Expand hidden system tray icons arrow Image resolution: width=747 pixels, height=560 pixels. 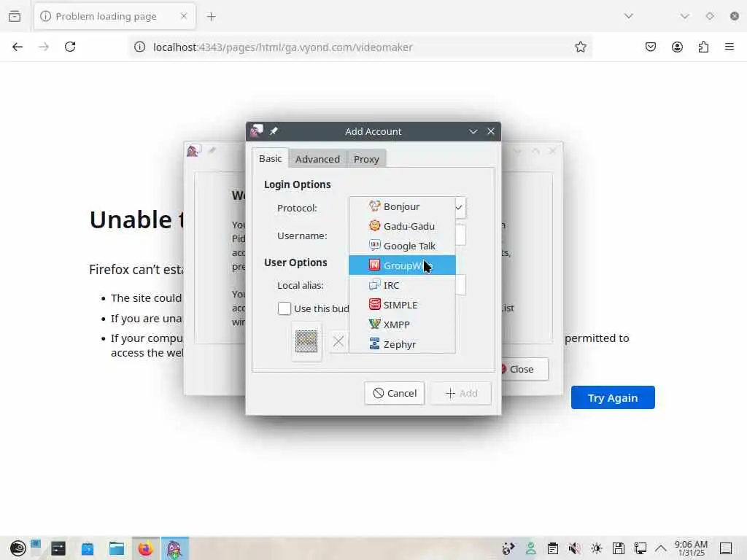[x=661, y=548]
